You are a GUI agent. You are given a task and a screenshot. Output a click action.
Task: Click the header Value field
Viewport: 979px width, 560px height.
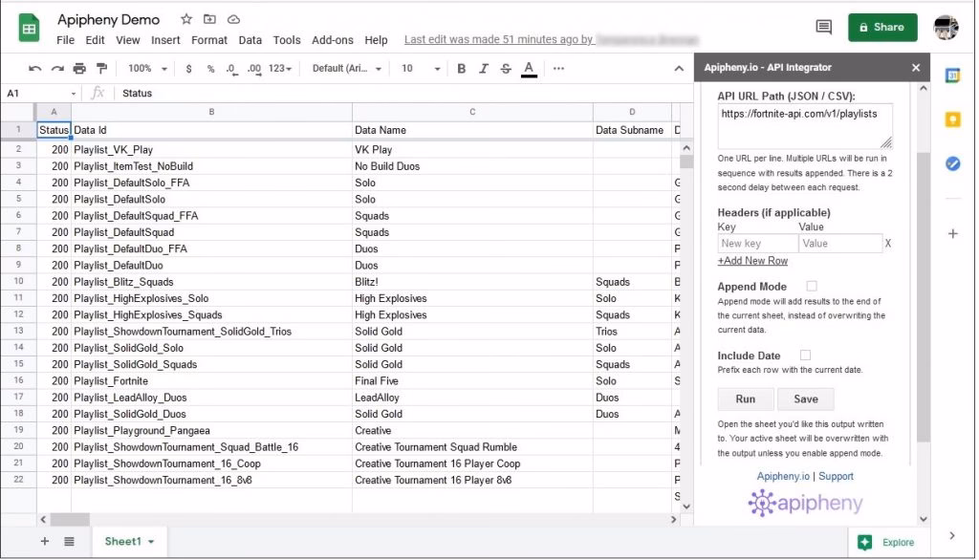pyautogui.click(x=840, y=244)
